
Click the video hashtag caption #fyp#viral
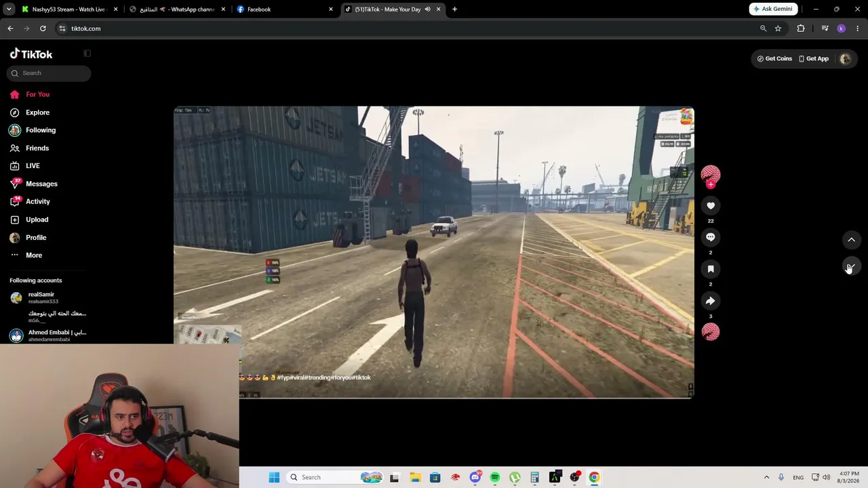323,378
